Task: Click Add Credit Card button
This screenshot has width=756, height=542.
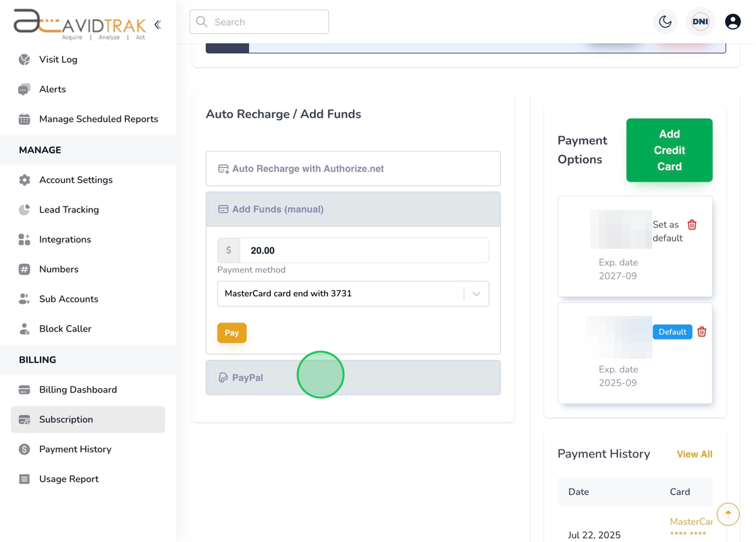Action: point(669,150)
